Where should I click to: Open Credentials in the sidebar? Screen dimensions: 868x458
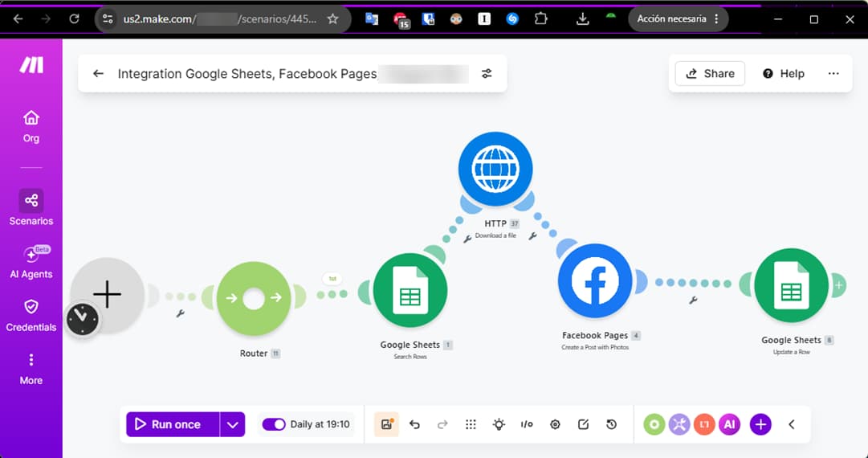(31, 316)
